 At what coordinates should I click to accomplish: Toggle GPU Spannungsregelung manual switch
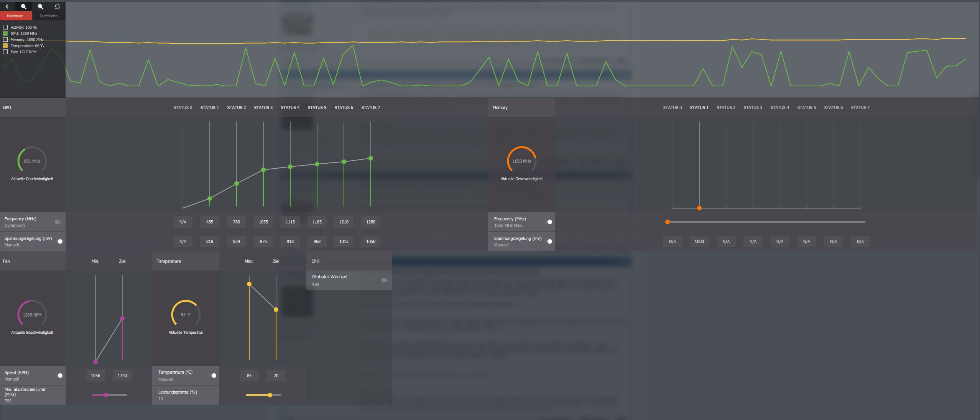pyautogui.click(x=59, y=241)
